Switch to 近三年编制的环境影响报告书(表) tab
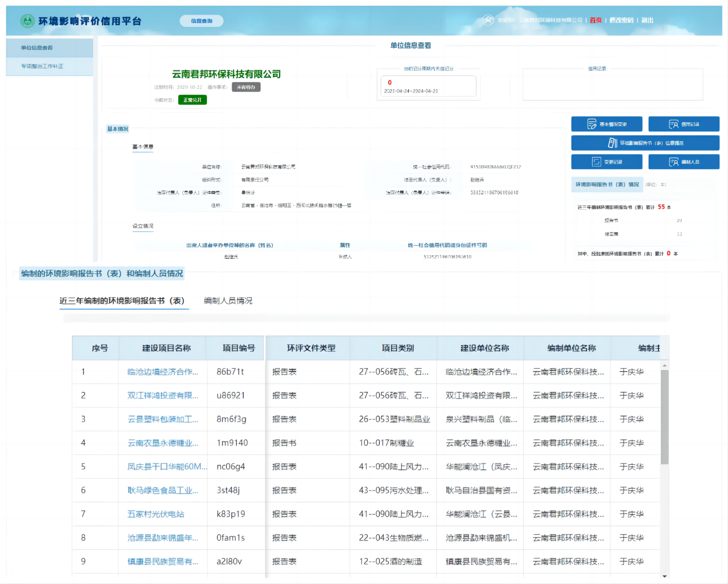The image size is (728, 584). [122, 301]
